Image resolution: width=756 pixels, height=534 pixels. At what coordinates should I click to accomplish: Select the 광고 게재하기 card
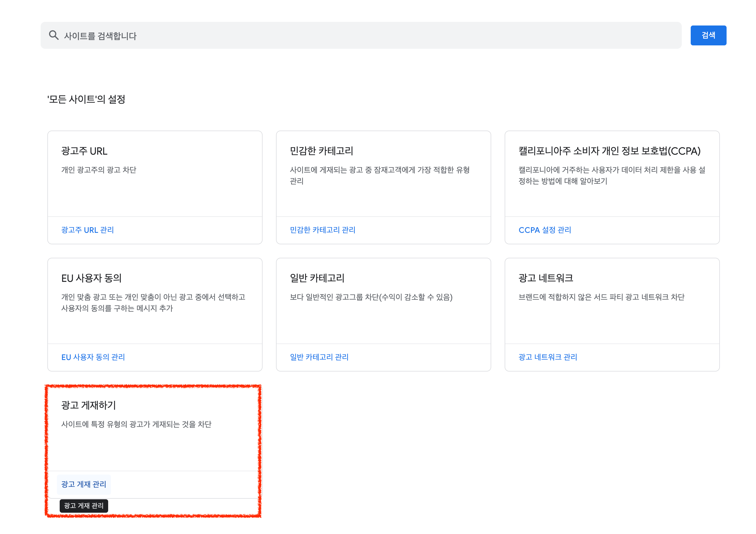click(153, 438)
